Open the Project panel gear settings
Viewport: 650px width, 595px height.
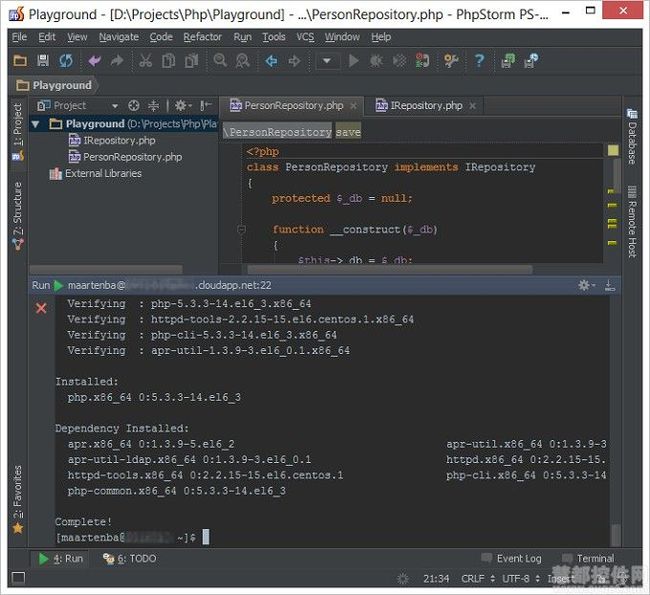(x=182, y=106)
